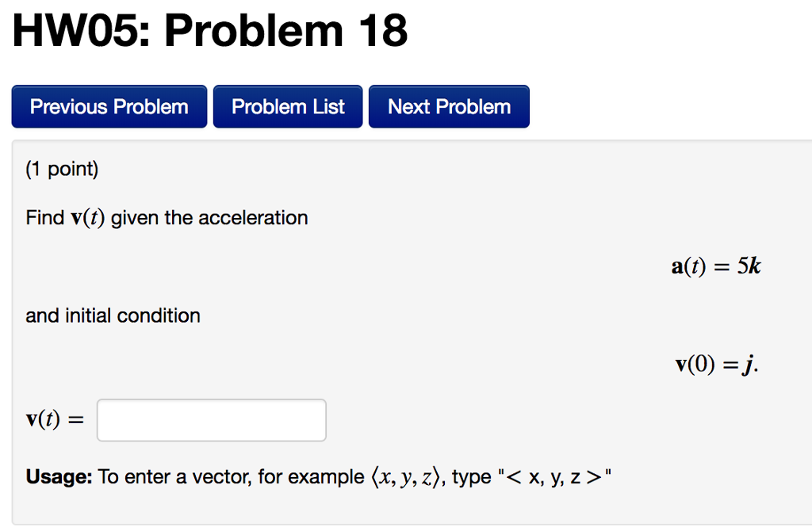Screen dimensions: 812x531
Task: Click the phrase 'Find v(t) given the acceleration'
Action: pyautogui.click(x=167, y=217)
